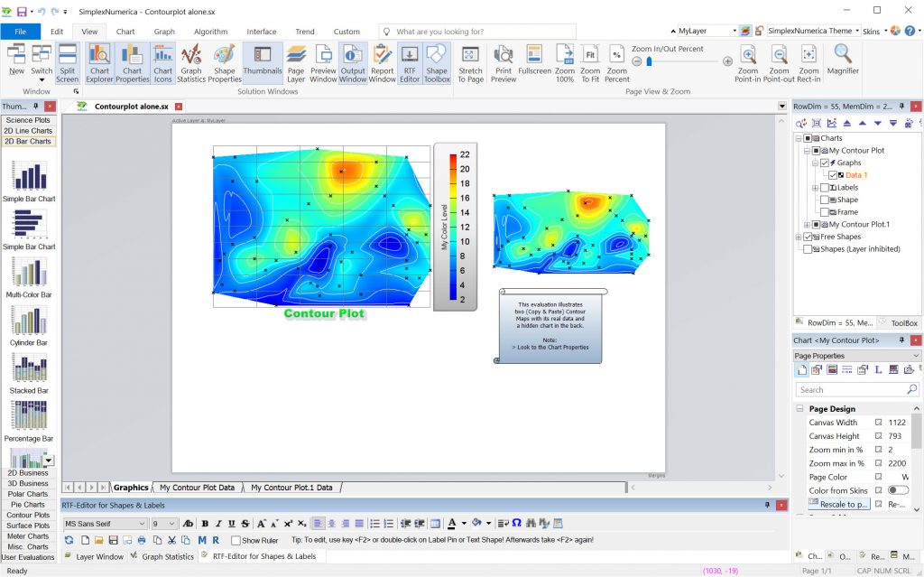Check the Shape tree checkbox
The height and width of the screenshot is (577, 924).
[825, 200]
